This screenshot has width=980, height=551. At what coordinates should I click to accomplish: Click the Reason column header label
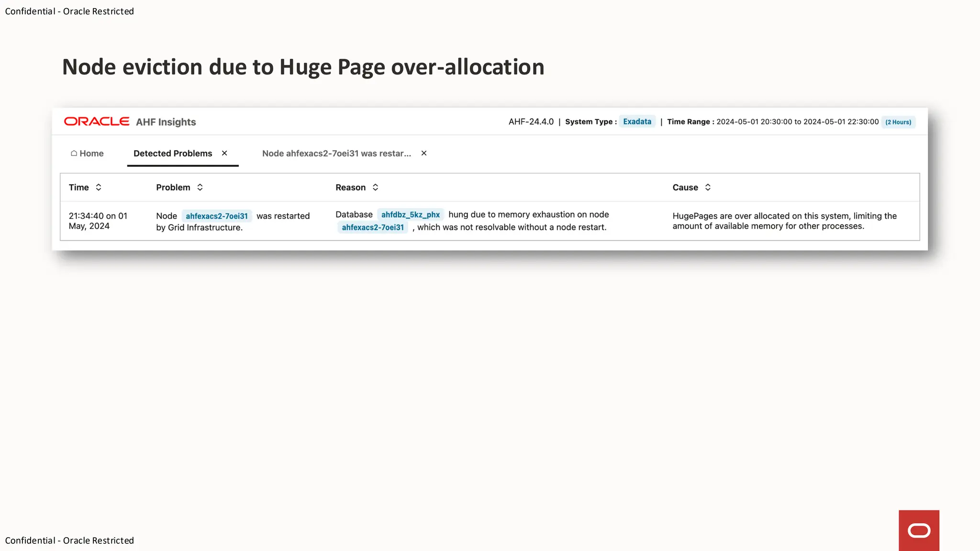click(x=350, y=187)
